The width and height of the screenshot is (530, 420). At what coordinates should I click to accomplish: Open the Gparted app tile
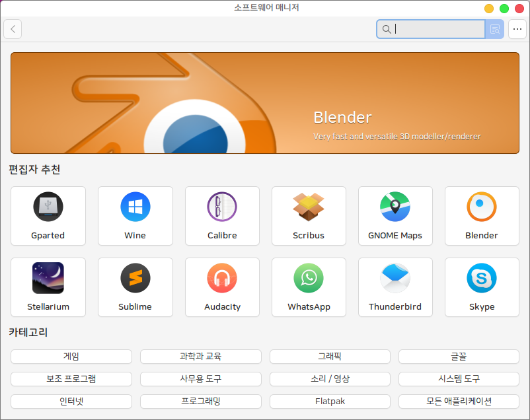point(48,216)
